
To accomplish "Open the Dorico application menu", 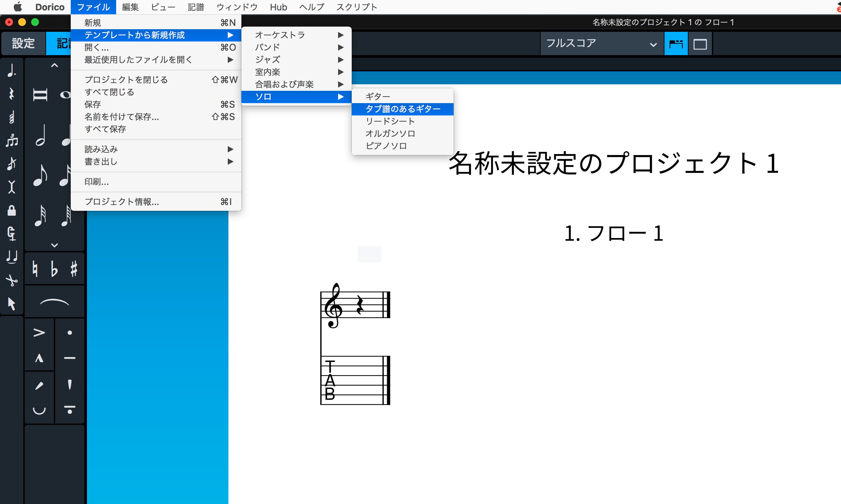I will pos(50,7).
